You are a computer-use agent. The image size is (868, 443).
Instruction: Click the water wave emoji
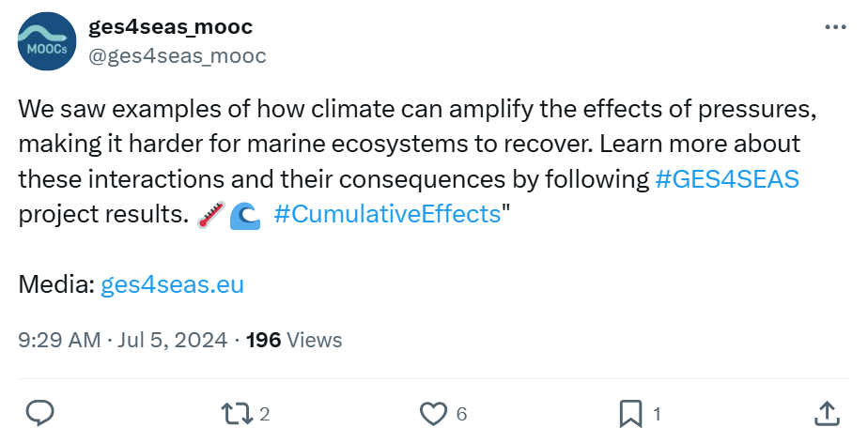pos(245,215)
